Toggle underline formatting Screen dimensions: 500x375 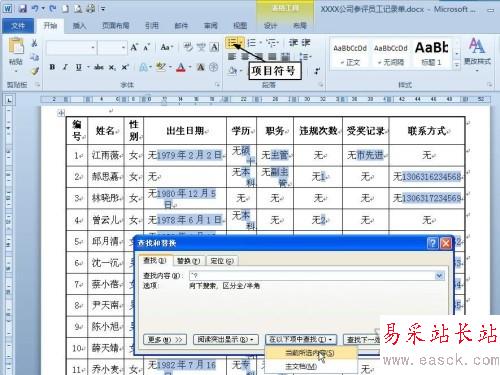coord(78,67)
